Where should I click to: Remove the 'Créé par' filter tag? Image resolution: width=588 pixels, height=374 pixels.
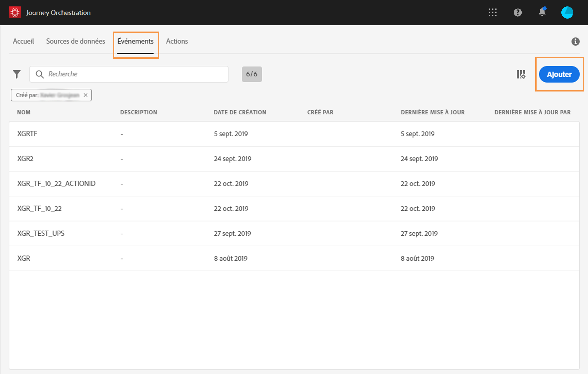pyautogui.click(x=86, y=95)
